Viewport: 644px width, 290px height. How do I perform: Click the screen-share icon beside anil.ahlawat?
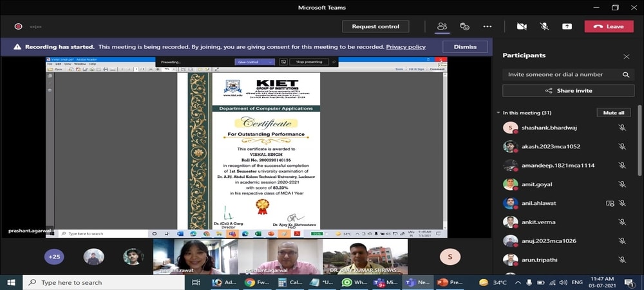(610, 203)
